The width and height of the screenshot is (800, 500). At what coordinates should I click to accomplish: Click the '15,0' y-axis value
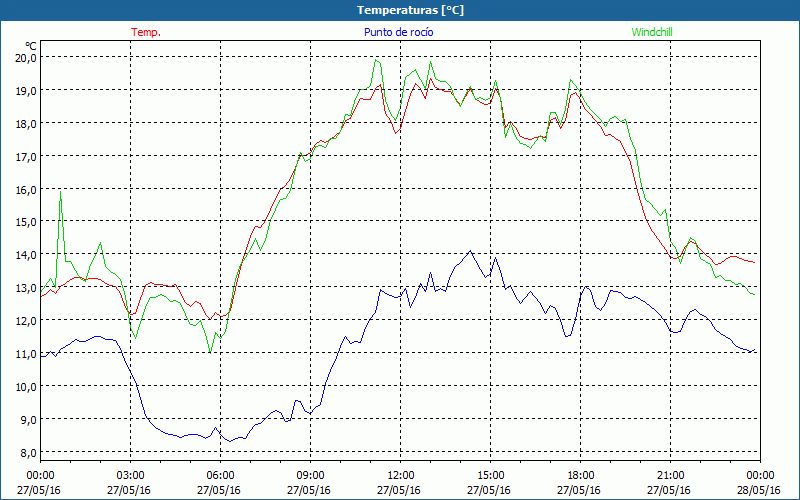[x=26, y=221]
